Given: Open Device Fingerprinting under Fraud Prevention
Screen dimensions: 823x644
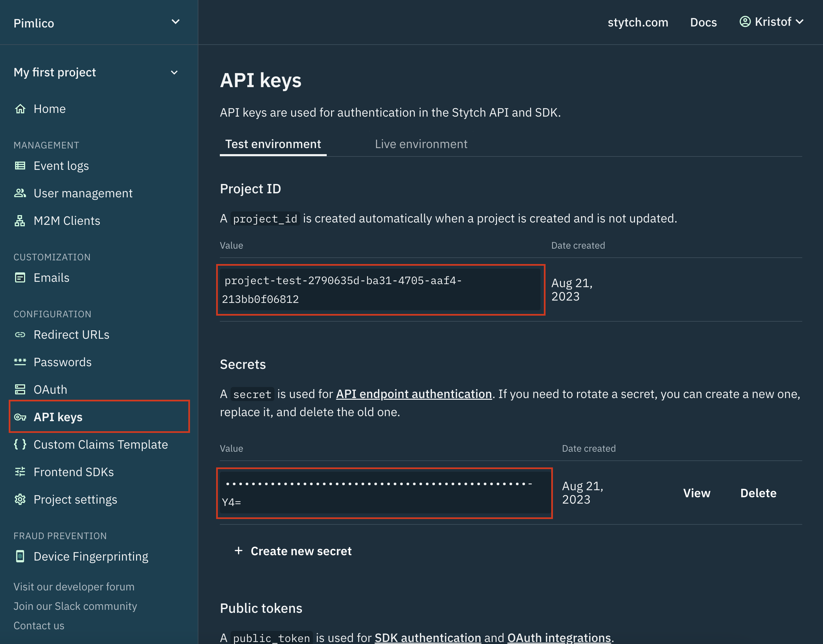Looking at the screenshot, I should tap(91, 556).
